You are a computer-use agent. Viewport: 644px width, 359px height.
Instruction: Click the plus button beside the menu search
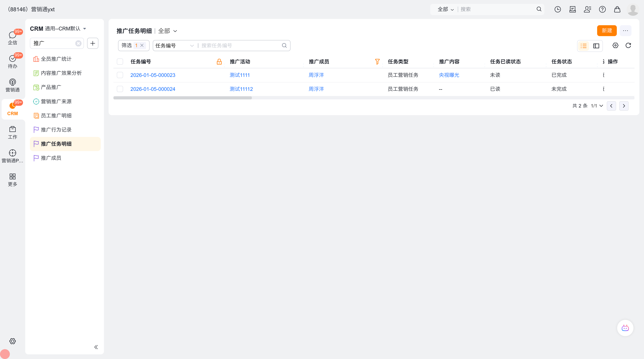[93, 43]
